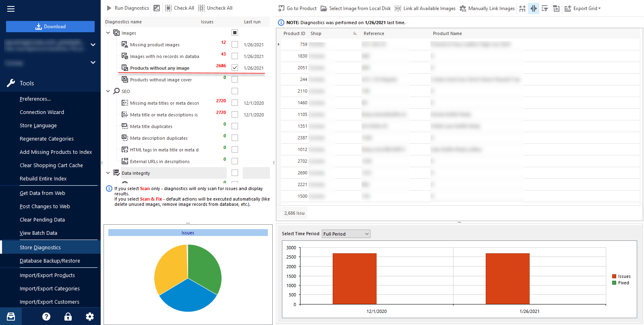Click the store icon at bottom left
This screenshot has height=325, width=644.
pos(11,317)
